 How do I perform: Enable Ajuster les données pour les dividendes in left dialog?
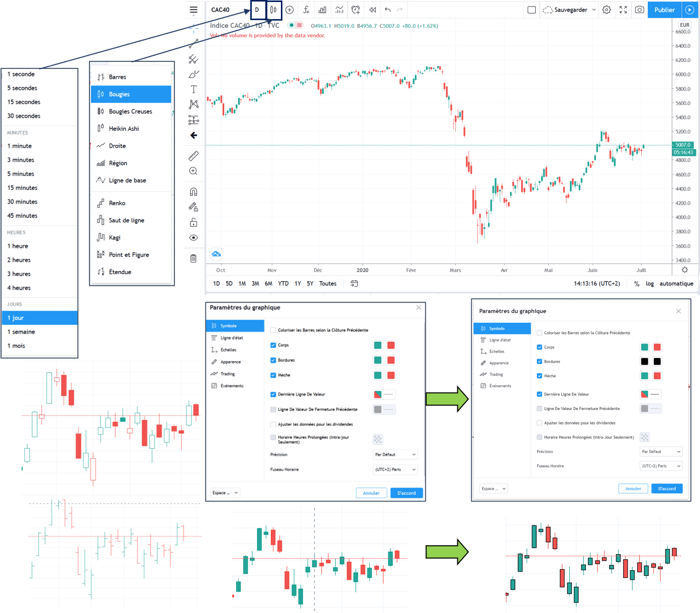tap(273, 424)
